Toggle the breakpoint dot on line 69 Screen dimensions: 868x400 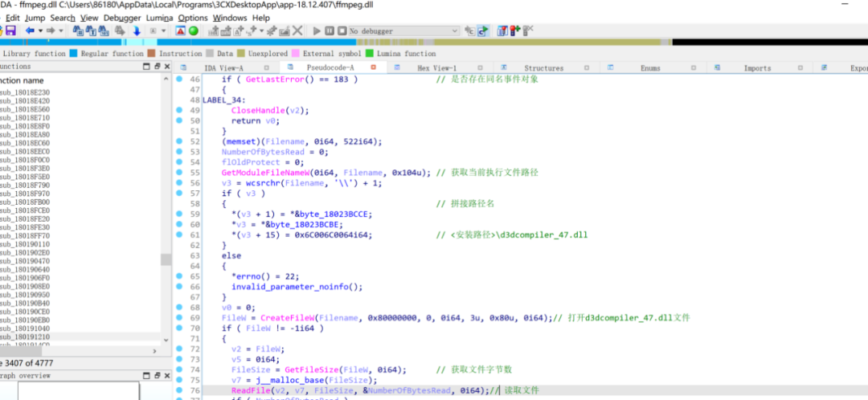tap(178, 318)
